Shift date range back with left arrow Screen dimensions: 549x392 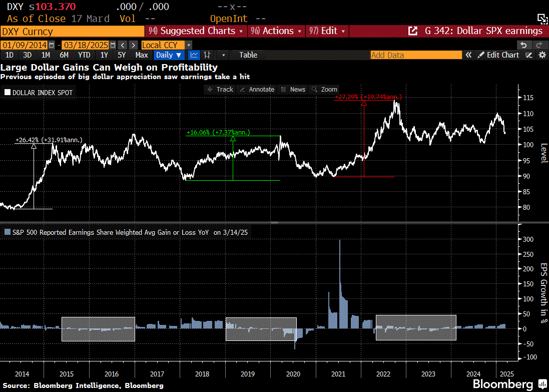(x=123, y=45)
